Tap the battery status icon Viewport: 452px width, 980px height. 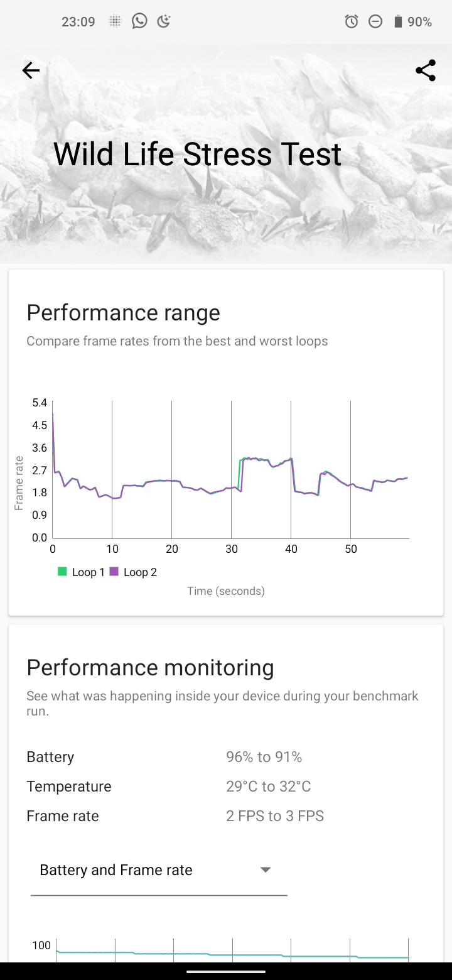point(397,22)
